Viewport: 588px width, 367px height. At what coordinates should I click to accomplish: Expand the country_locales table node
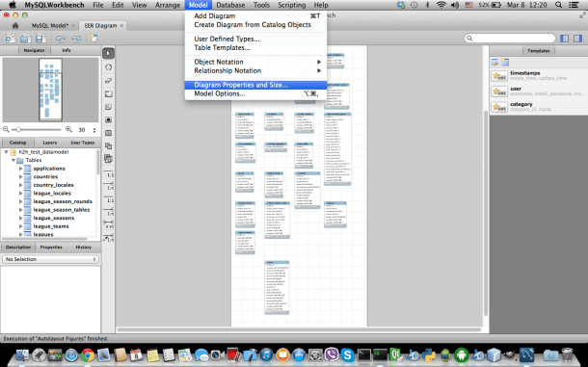tap(20, 185)
